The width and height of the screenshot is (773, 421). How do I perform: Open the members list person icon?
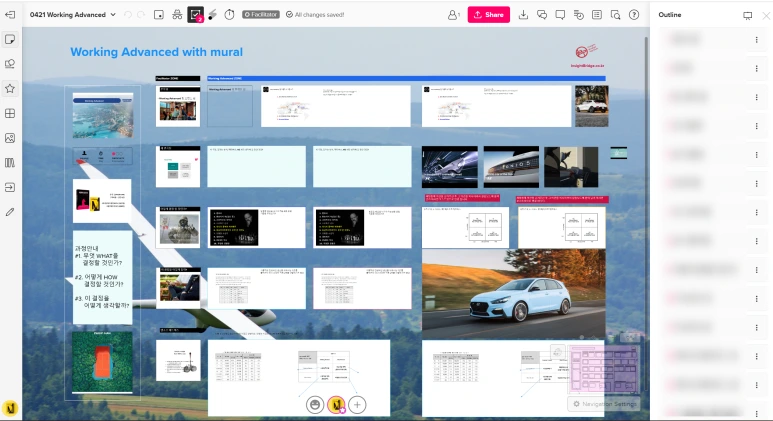click(x=453, y=15)
